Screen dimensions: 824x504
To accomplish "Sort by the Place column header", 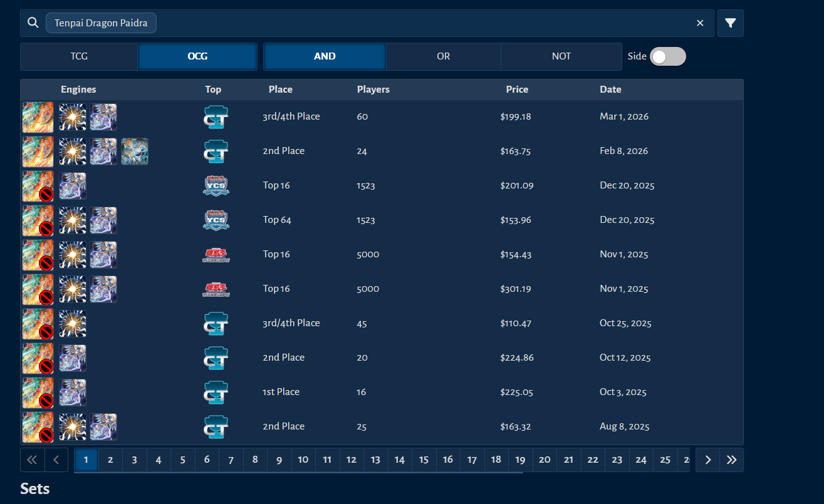I will [281, 90].
